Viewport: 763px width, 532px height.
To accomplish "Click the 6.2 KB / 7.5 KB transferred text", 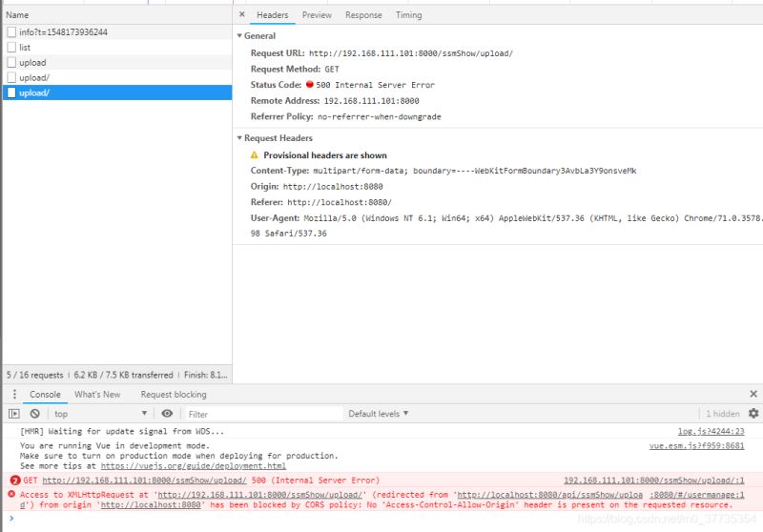I will (x=123, y=375).
